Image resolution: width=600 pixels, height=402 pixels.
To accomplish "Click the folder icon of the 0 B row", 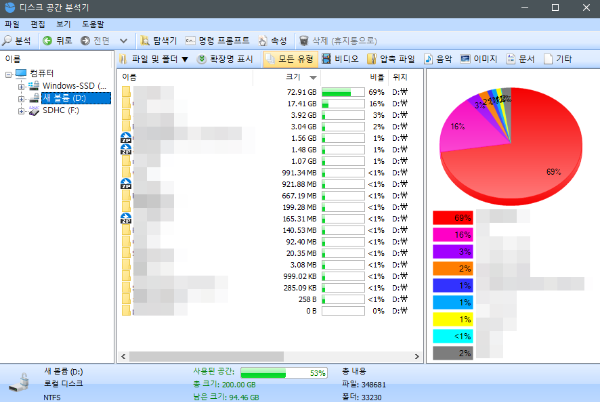I will point(126,311).
